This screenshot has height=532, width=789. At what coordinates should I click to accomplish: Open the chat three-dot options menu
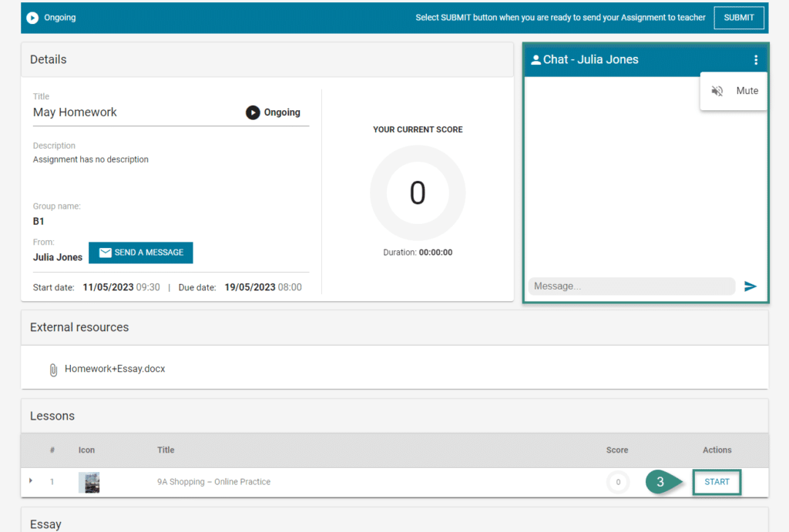[755, 60]
